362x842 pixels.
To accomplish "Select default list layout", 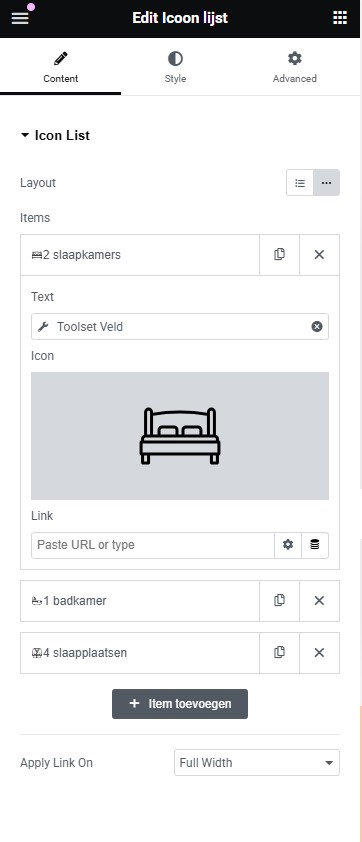I will point(300,183).
